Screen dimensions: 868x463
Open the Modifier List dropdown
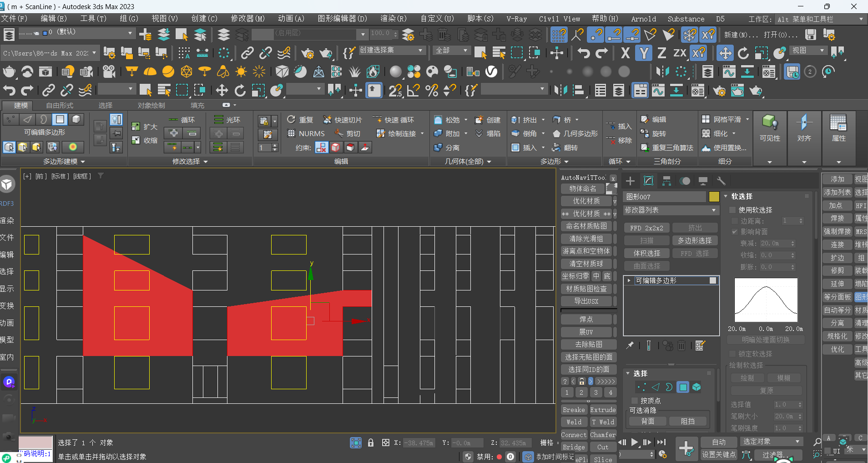[x=671, y=210]
